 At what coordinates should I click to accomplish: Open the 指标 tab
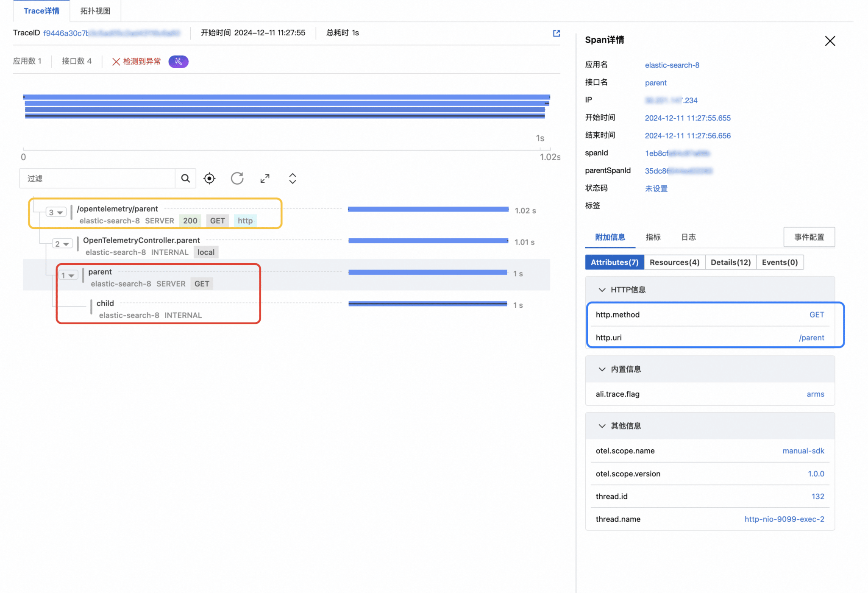pyautogui.click(x=653, y=237)
